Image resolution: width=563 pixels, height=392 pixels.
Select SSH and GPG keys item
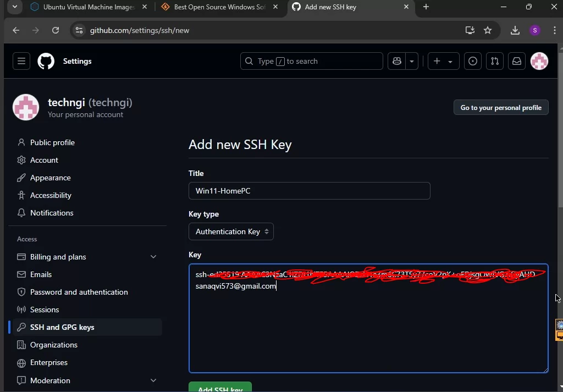click(x=87, y=327)
